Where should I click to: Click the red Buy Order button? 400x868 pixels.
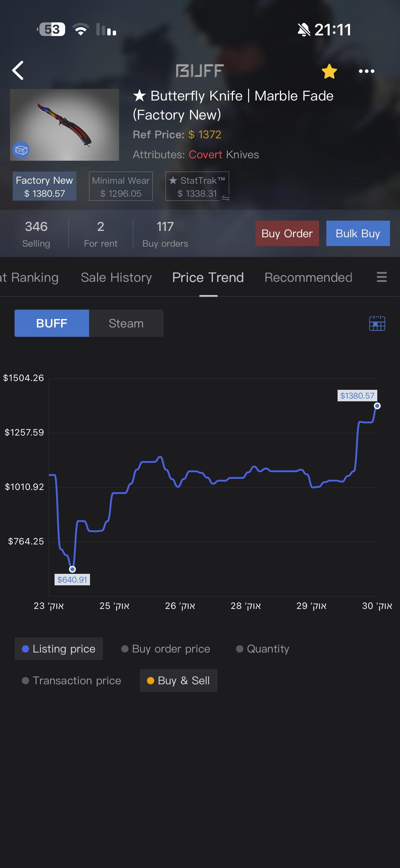tap(287, 233)
